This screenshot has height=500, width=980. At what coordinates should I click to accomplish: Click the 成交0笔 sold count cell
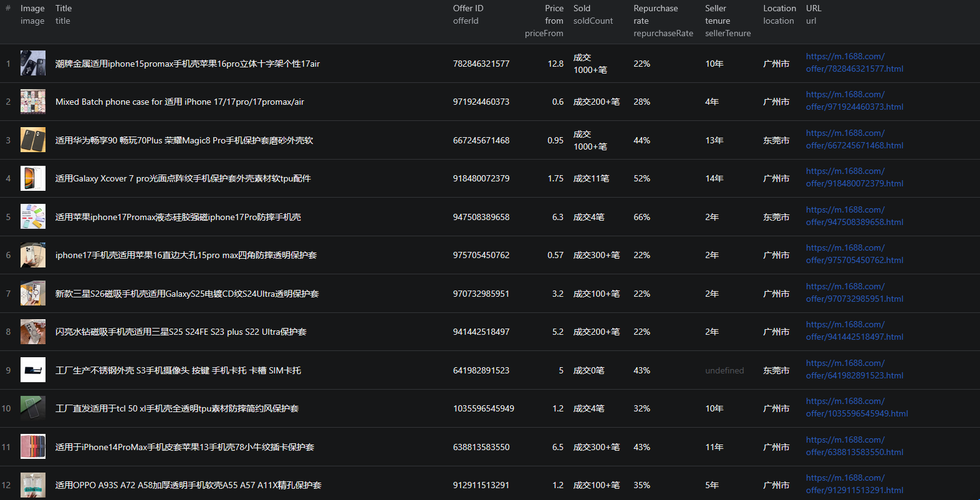pos(588,370)
